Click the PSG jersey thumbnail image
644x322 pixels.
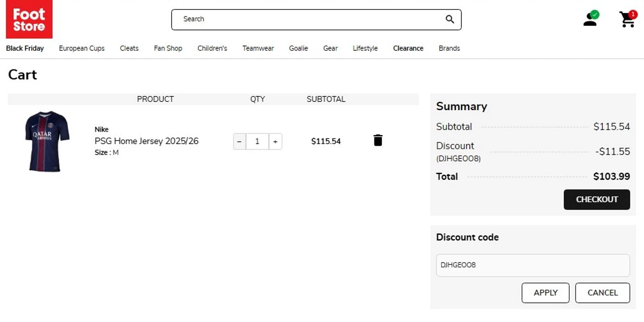[x=47, y=141]
